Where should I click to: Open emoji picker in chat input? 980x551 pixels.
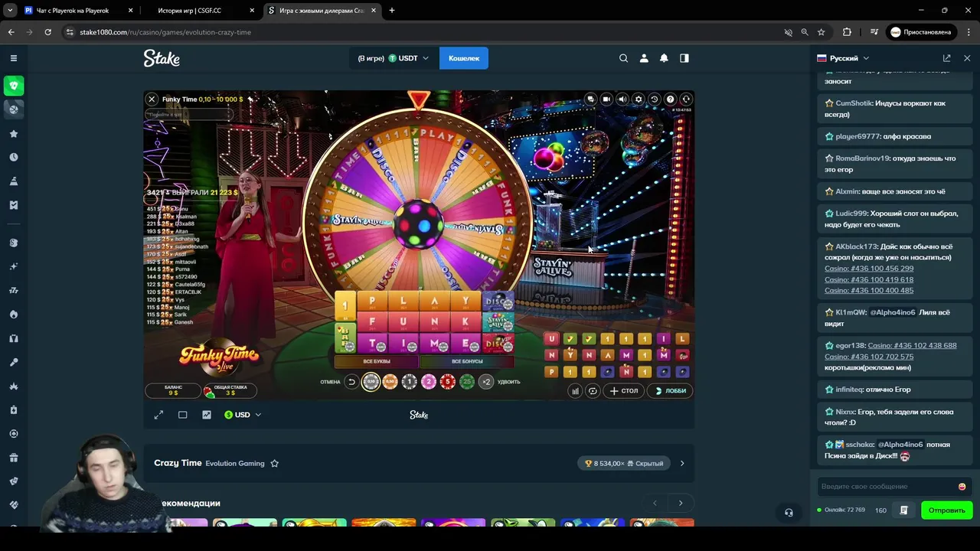coord(962,487)
